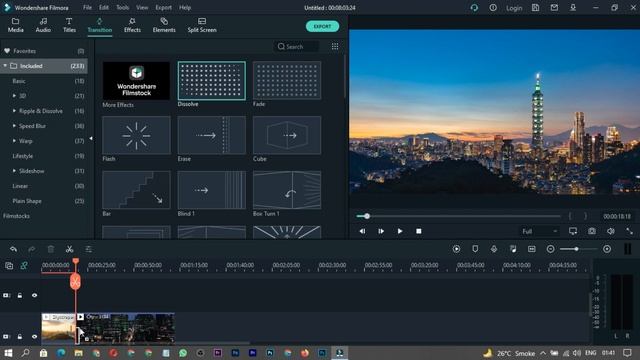The image size is (640, 360).
Task: Take a snapshot with the camera icon
Action: tap(592, 231)
